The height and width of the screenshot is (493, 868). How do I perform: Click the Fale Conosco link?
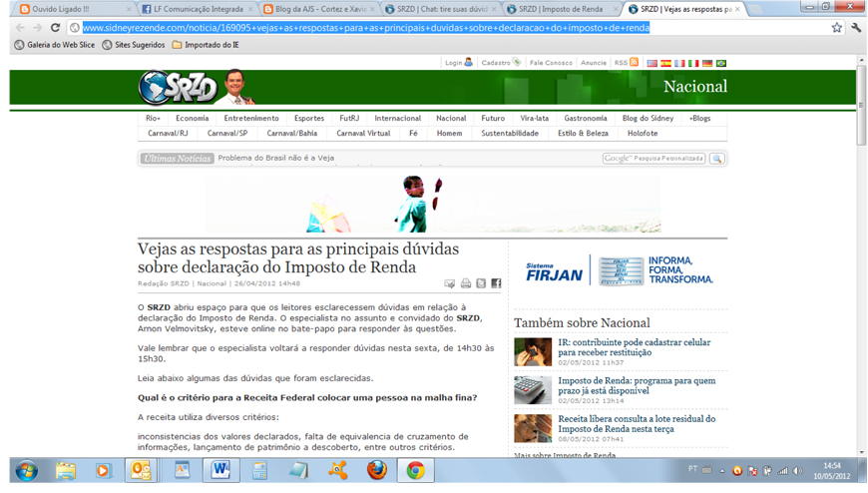click(x=551, y=63)
